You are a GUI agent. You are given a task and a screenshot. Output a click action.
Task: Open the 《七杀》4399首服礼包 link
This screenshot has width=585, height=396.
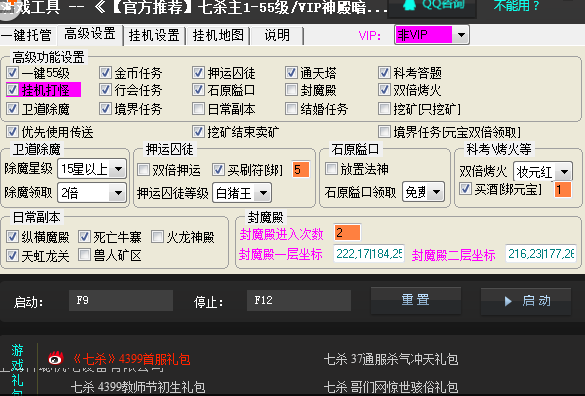click(131, 359)
